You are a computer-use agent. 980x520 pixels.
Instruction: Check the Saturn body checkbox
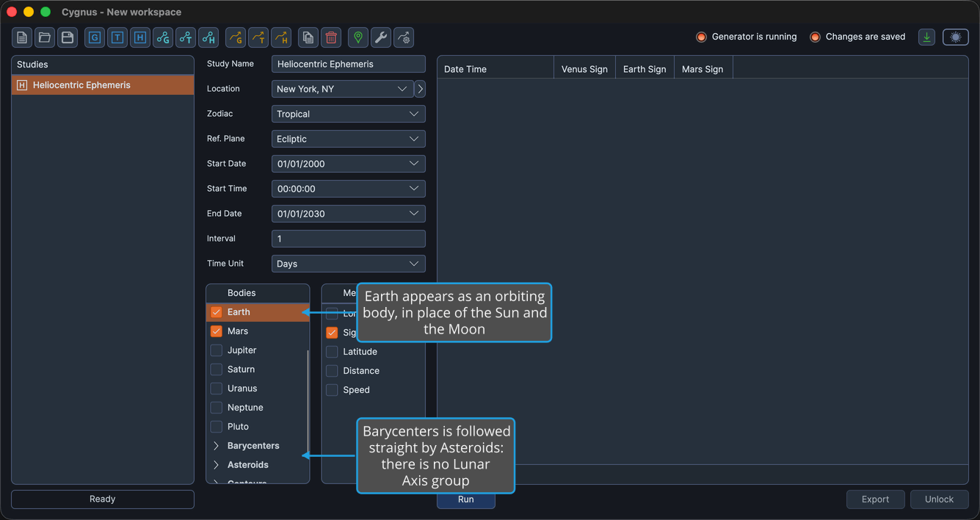[217, 369]
